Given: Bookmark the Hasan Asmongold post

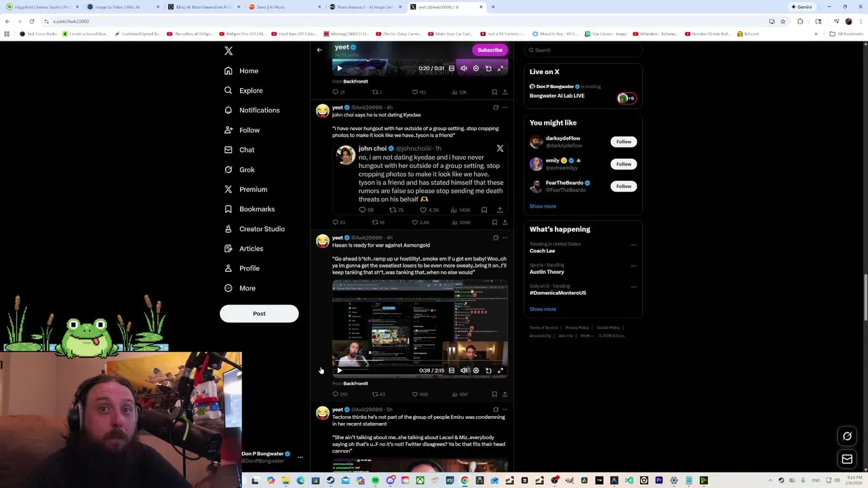Looking at the screenshot, I should pyautogui.click(x=494, y=394).
